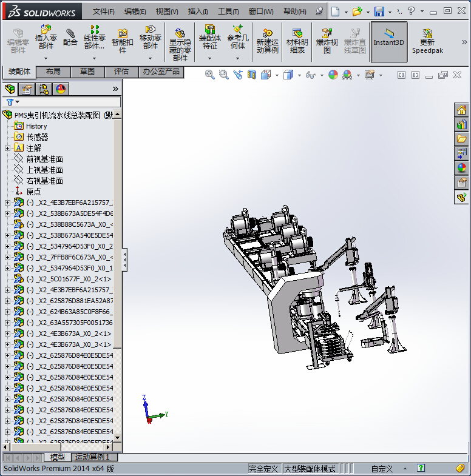Click the History tree item
This screenshot has width=471, height=476.
click(36, 126)
